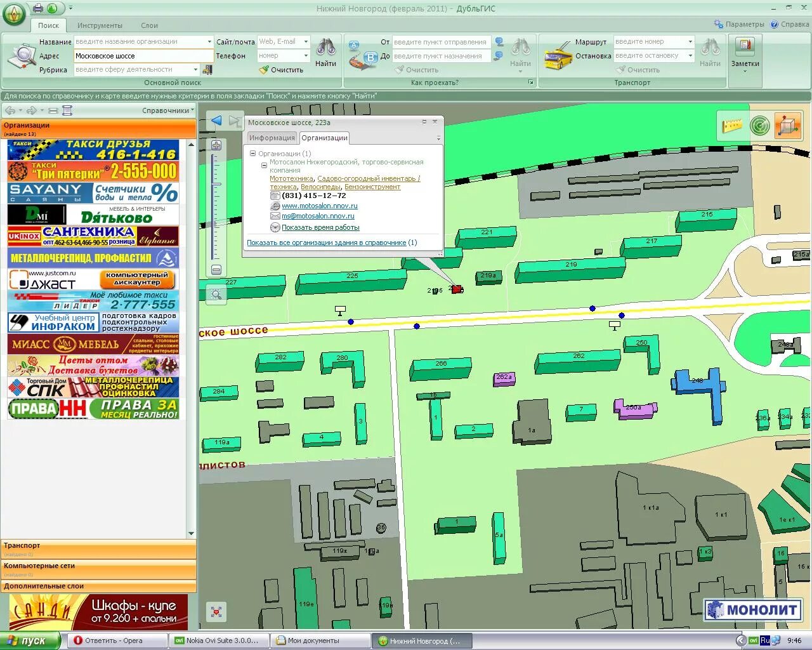Open quick access toolbar customization arrow
Viewport: 812px width, 650px height.
70,8
